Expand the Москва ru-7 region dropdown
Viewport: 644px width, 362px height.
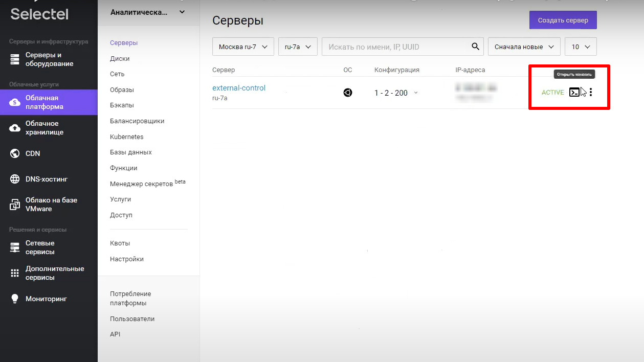(243, 47)
